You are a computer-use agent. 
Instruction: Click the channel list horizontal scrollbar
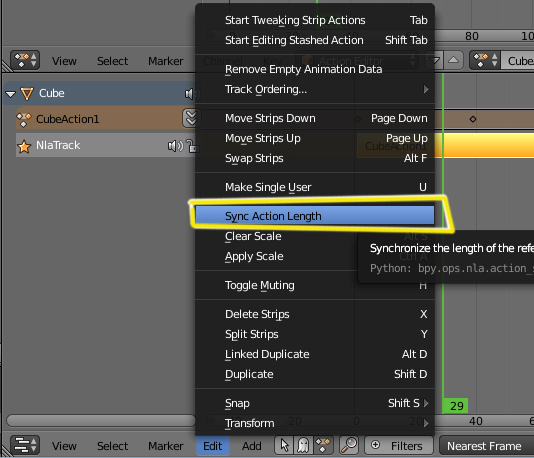101,421
